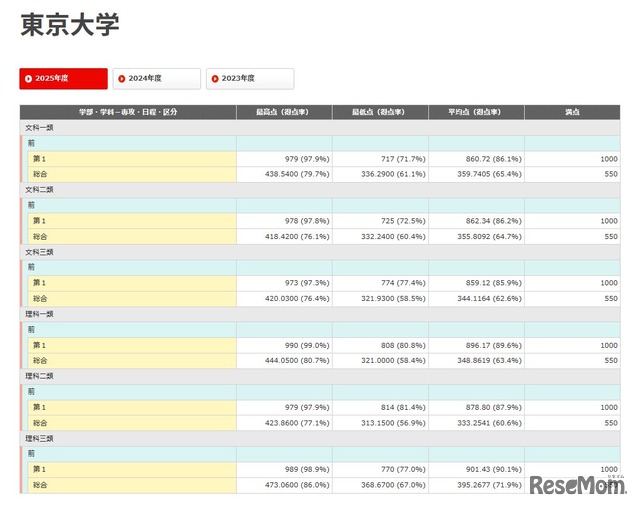Click the 321.0000 (58.4%) cell
Image resolution: width=640 pixels, height=508 pixels.
[380, 361]
